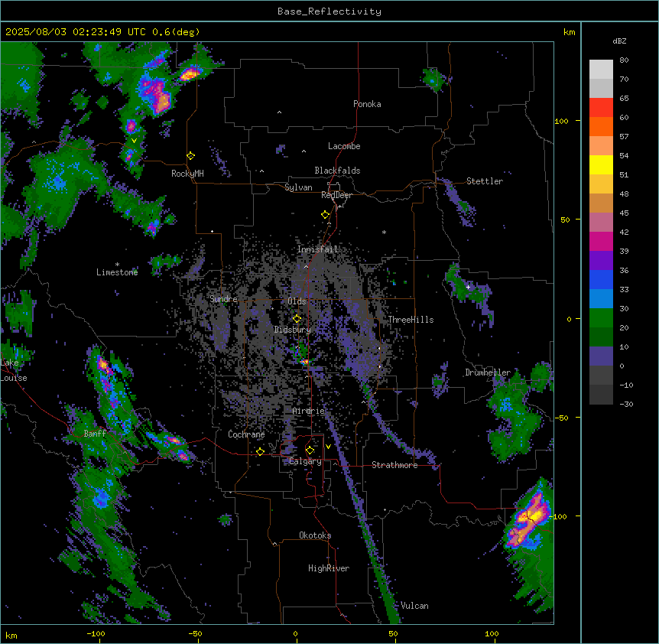Pick the yellow 54–51 dBZ legend swatch
The image size is (659, 644).
pyautogui.click(x=601, y=164)
